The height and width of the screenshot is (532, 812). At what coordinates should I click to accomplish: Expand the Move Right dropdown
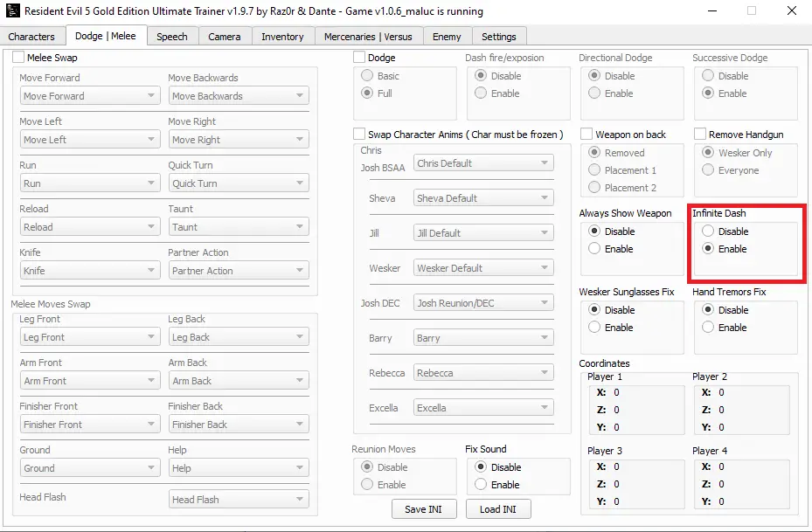[239, 140]
